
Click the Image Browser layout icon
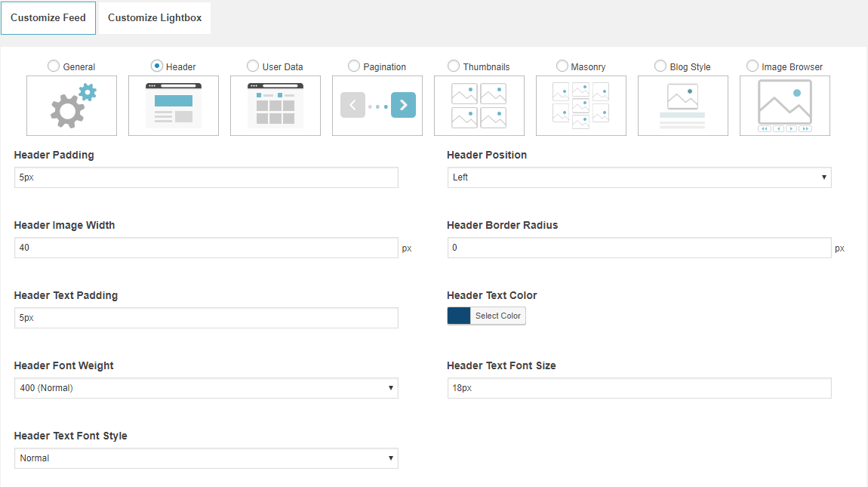point(785,106)
